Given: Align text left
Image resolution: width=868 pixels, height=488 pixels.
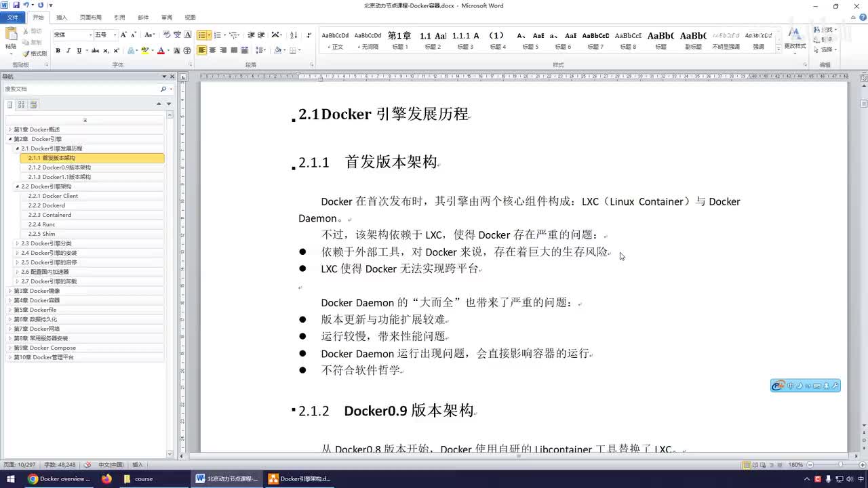Looking at the screenshot, I should coord(202,50).
